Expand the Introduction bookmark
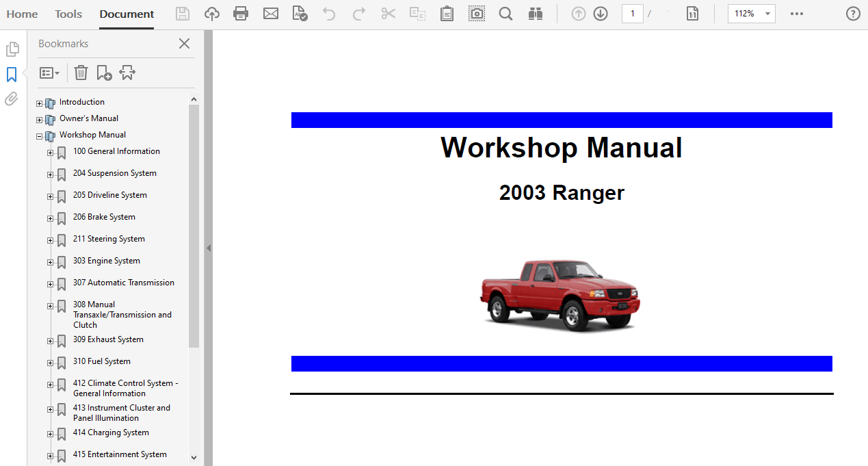The width and height of the screenshot is (868, 466). [x=40, y=104]
